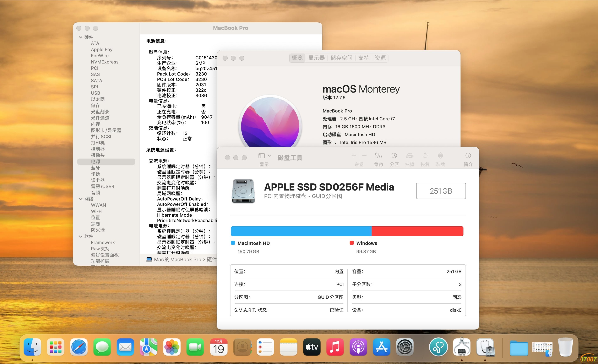Screen dimensions: 598x364
Task: Switch to the 资源 tab
Action: pos(380,58)
